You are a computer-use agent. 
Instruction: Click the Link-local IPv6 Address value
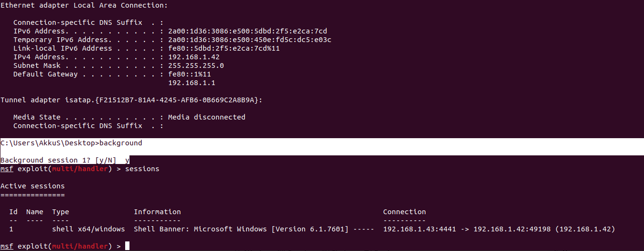tap(224, 48)
